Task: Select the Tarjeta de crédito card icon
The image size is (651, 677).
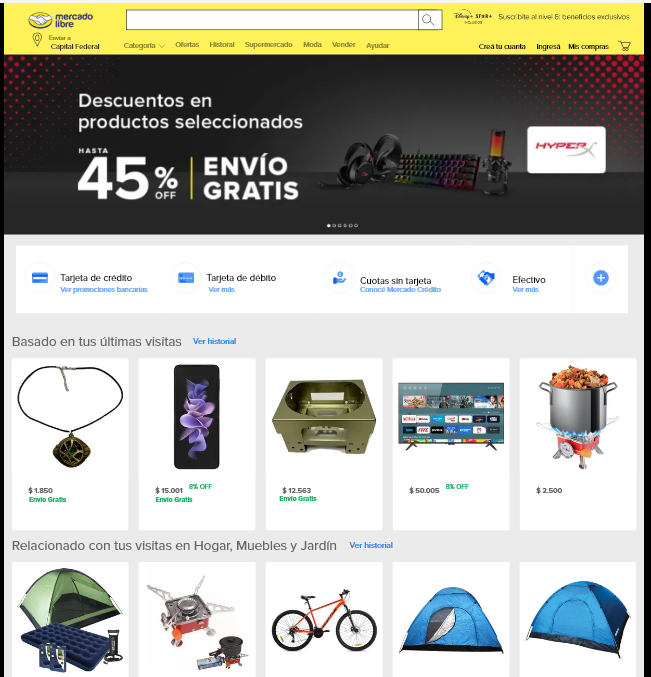Action: click(40, 278)
